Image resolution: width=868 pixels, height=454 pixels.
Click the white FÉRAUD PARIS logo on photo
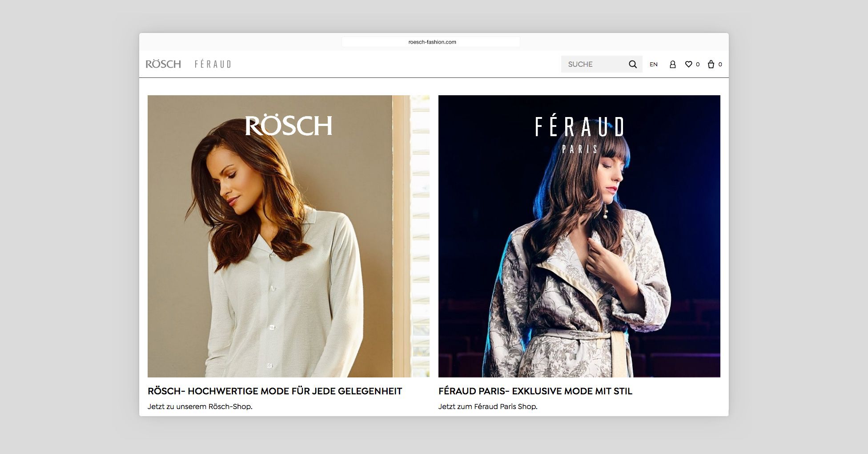click(x=579, y=134)
